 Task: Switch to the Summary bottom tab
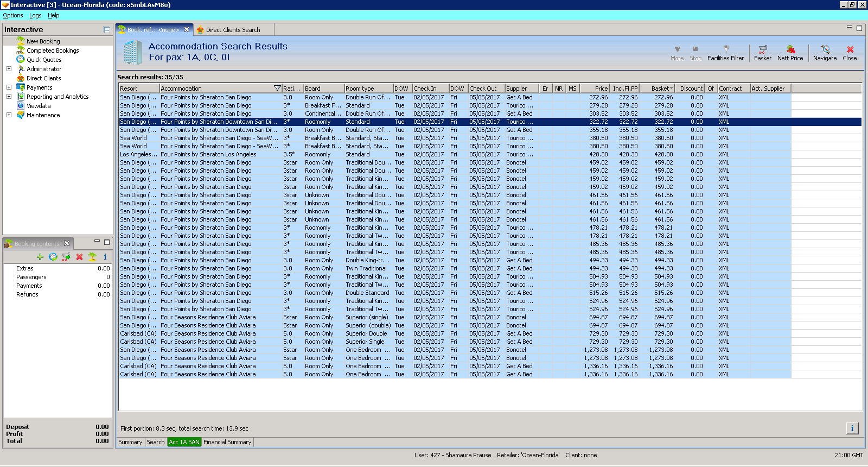click(130, 442)
